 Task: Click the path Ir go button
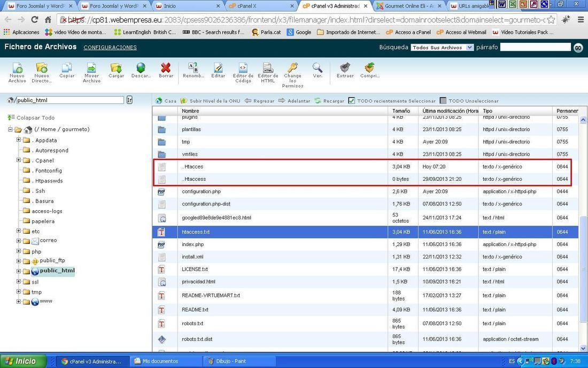[129, 100]
